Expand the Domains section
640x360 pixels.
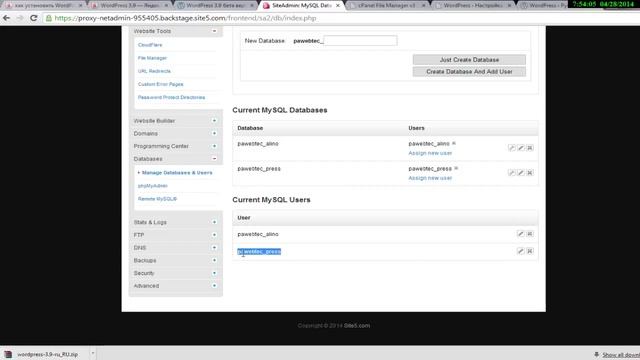pos(214,133)
